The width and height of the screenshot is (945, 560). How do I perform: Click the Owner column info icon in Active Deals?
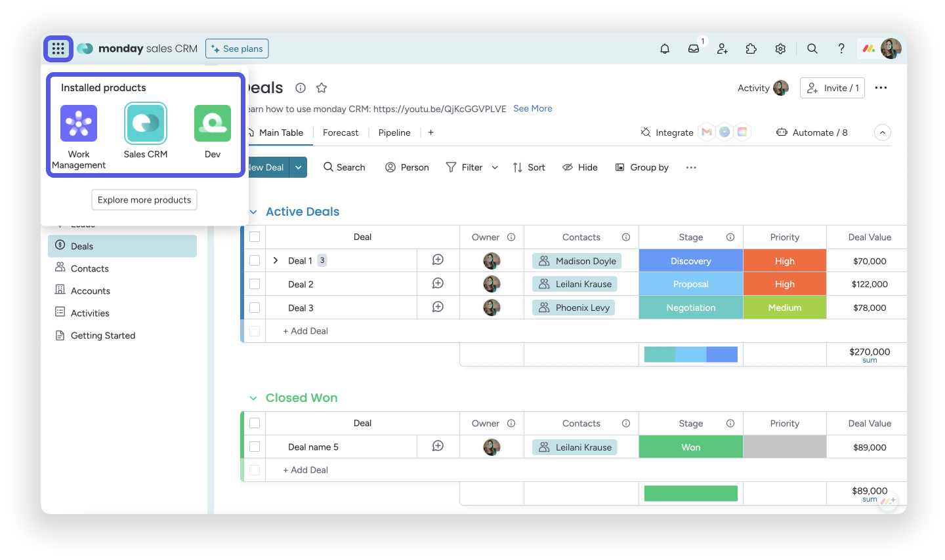click(x=511, y=237)
